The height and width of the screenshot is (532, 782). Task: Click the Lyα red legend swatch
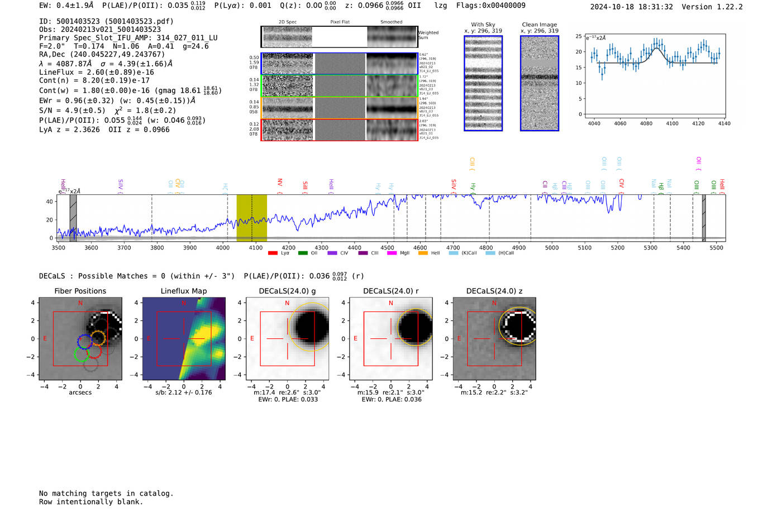tap(273, 253)
